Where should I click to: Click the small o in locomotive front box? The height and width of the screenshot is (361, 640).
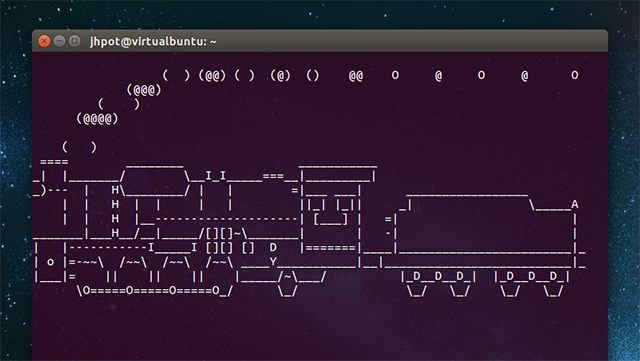tap(51, 262)
